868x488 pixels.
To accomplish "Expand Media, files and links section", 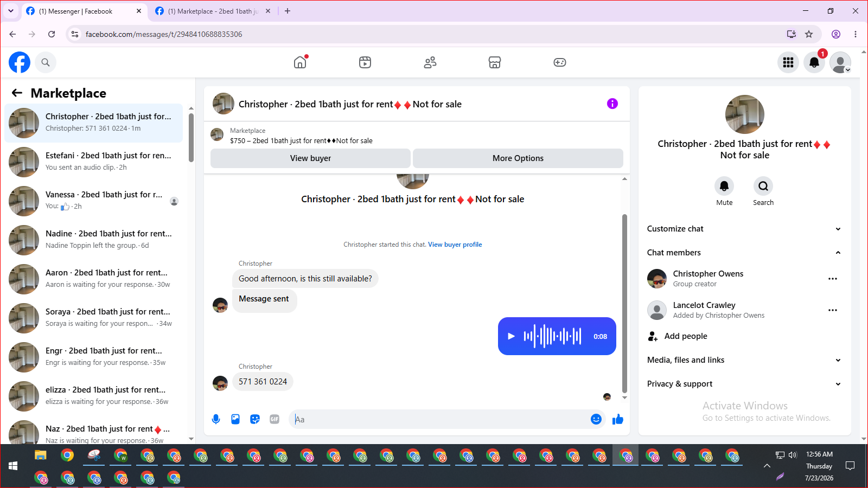I will [744, 360].
